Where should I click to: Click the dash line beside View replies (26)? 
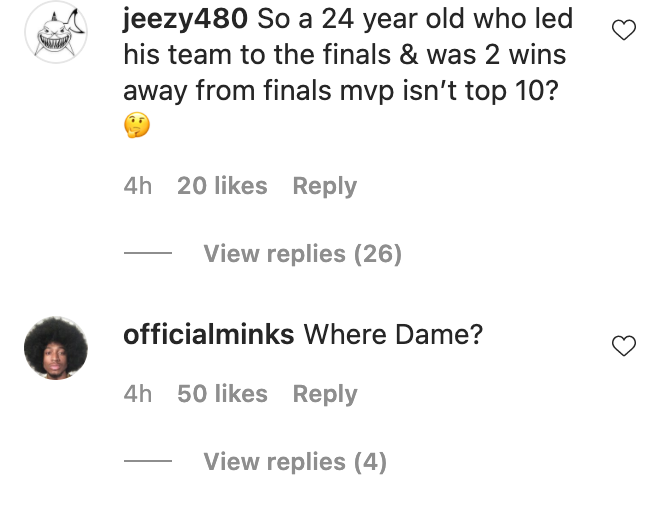[x=148, y=254]
